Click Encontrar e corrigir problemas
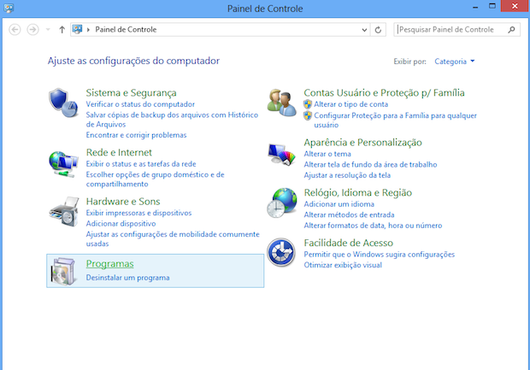This screenshot has width=530, height=370. 136,135
